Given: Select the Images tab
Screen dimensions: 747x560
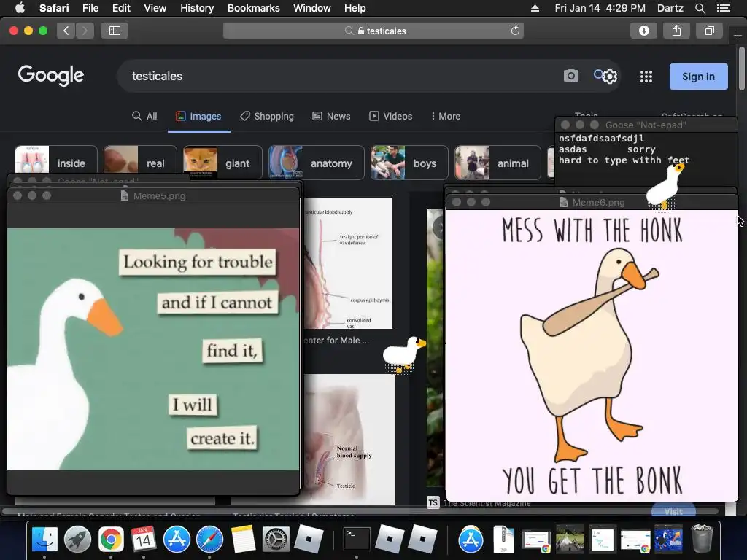Looking at the screenshot, I should [198, 116].
